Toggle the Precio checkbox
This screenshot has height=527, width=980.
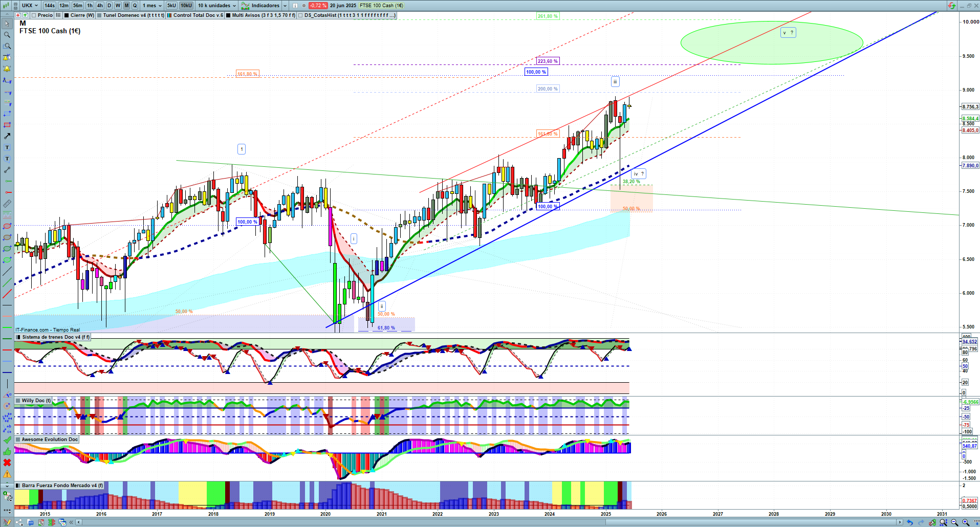(34, 15)
